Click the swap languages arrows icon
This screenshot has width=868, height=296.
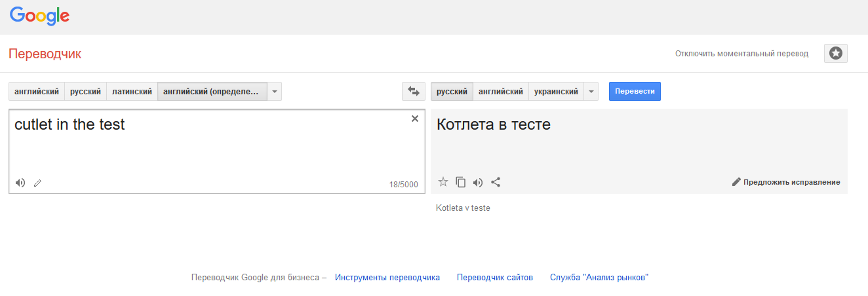pyautogui.click(x=413, y=92)
